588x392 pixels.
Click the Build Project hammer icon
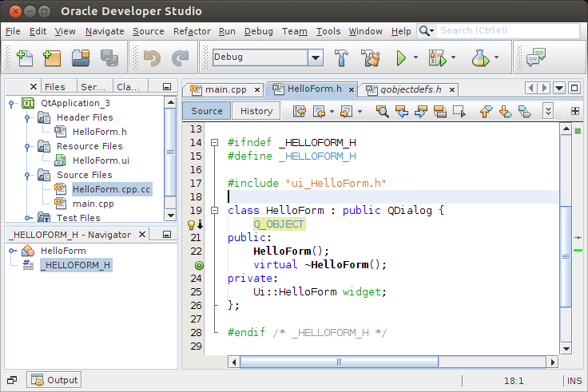pyautogui.click(x=341, y=57)
